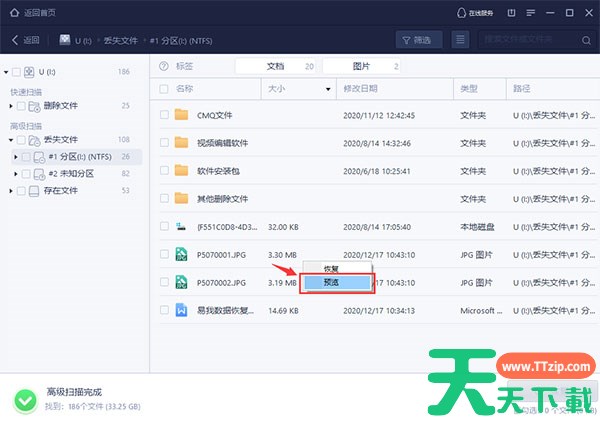600x422 pixels.
Task: Switch to the 图片 filter tab
Action: point(360,66)
